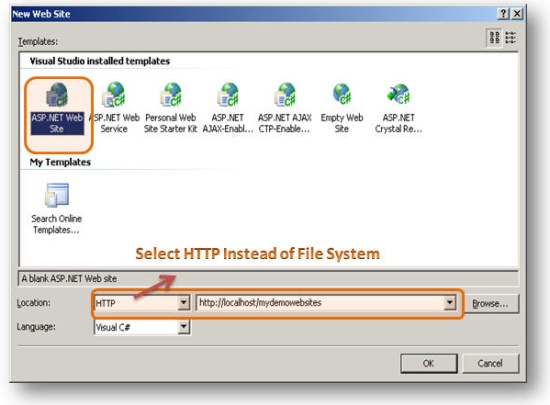Screen dimensions: 550x405
Task: Click the 'Location:' label
Action: coord(33,303)
